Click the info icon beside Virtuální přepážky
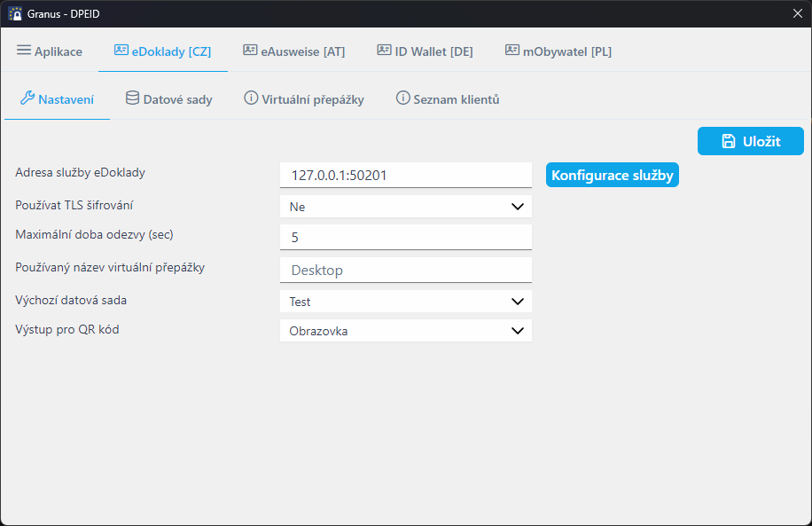The image size is (812, 526). click(251, 98)
